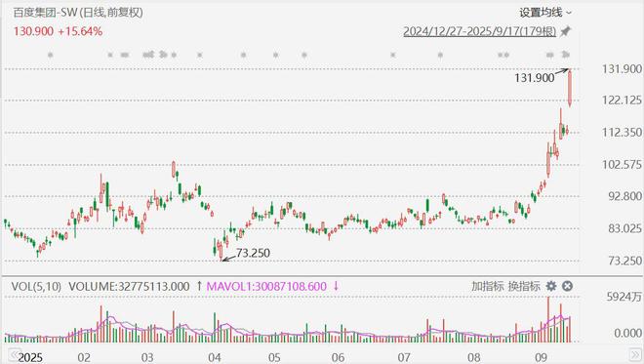
Task: Click the left double-arrow timeline icon
Action: [x=15, y=354]
